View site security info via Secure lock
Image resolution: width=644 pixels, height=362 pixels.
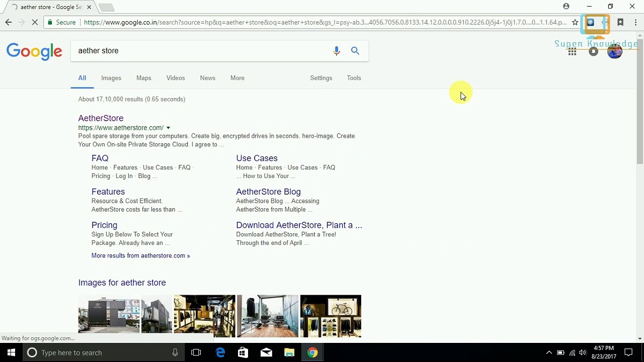(x=61, y=22)
